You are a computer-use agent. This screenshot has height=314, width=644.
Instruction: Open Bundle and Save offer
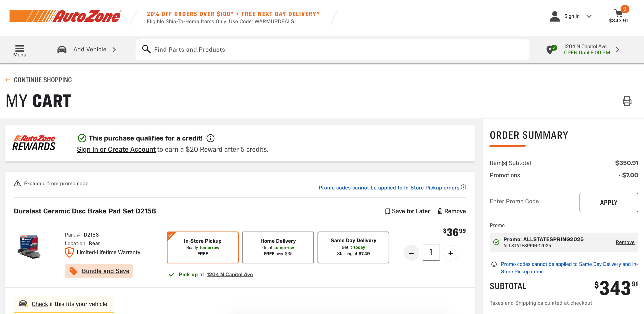(x=105, y=271)
